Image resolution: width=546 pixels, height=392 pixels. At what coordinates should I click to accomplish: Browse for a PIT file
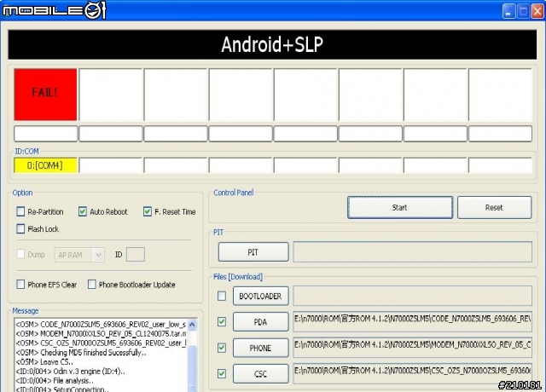click(253, 252)
